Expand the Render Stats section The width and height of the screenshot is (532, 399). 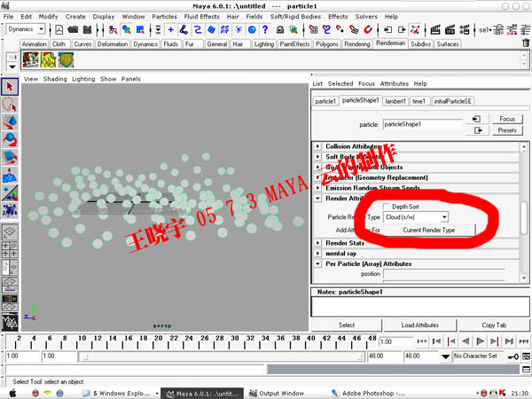[317, 243]
